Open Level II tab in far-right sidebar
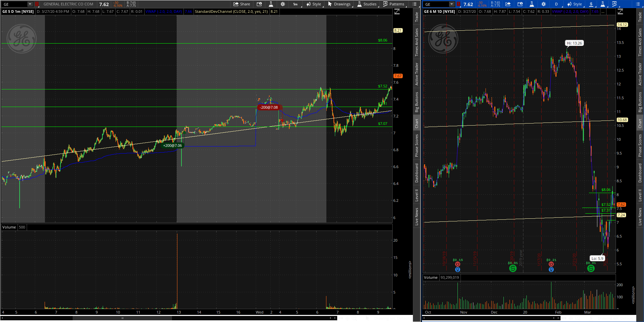 click(x=640, y=195)
